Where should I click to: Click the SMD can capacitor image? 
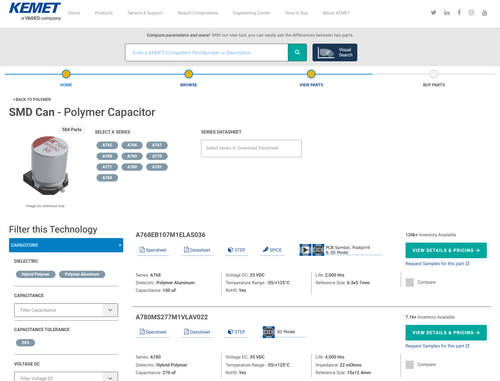click(x=46, y=165)
